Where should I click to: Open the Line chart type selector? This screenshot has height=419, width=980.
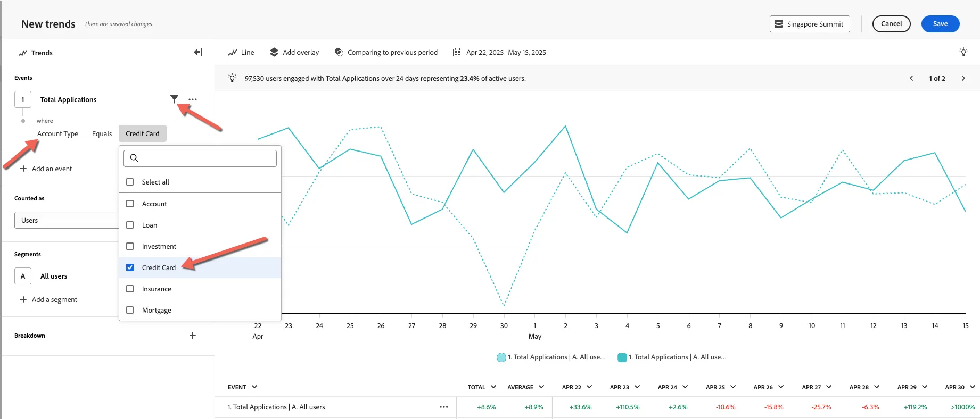click(x=241, y=52)
